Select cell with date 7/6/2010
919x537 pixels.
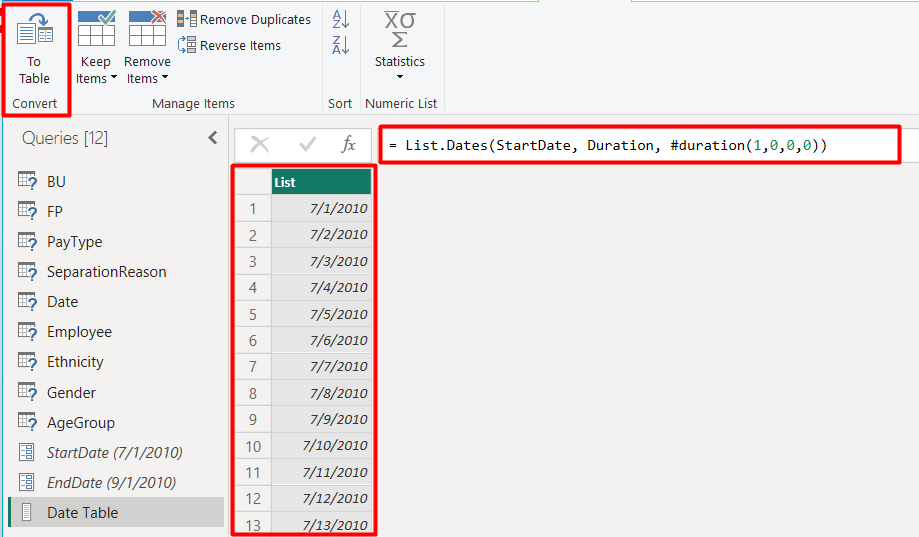(321, 340)
